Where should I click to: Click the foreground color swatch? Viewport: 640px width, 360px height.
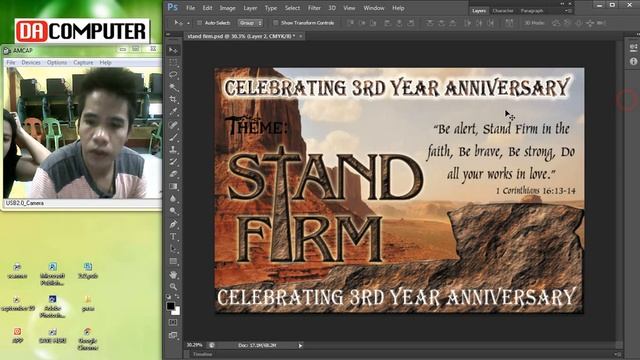(170, 306)
